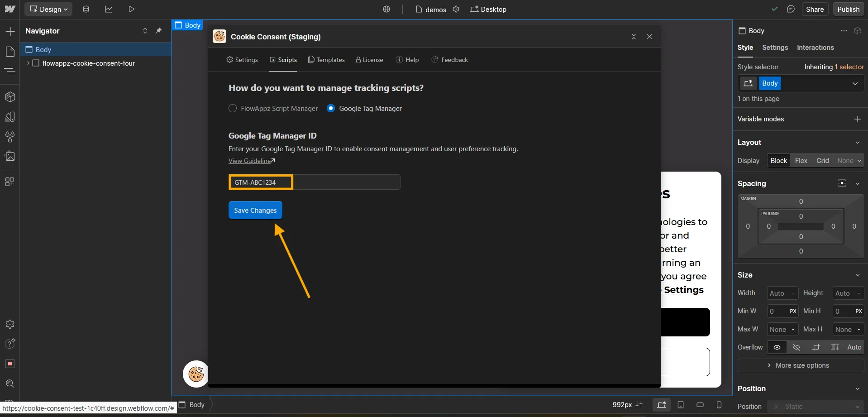Set display to Grid

coord(823,161)
